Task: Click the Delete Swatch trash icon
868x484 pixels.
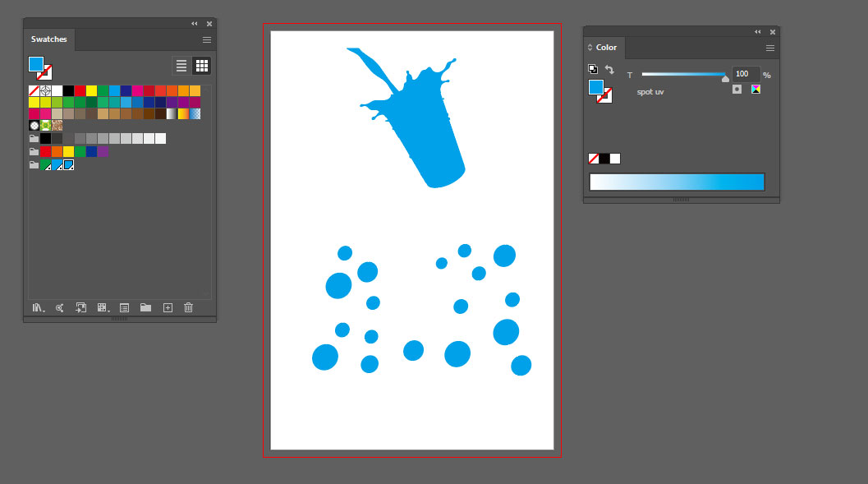Action: point(189,307)
